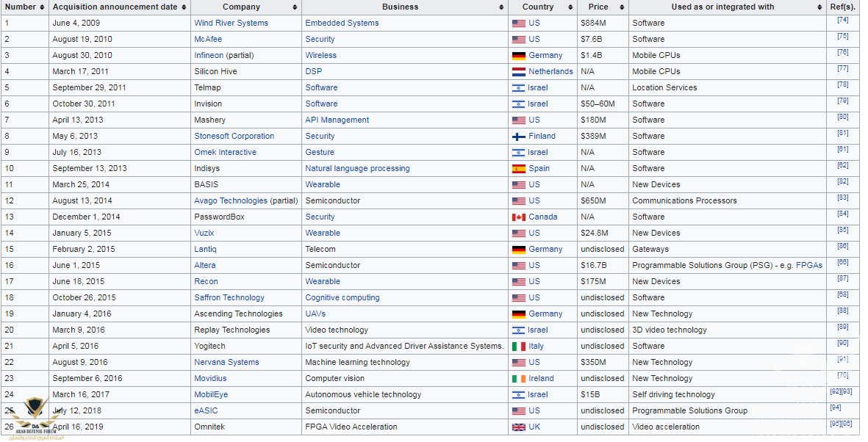Click the Ireland country link
This screenshot has height=442, width=868.
(x=542, y=378)
